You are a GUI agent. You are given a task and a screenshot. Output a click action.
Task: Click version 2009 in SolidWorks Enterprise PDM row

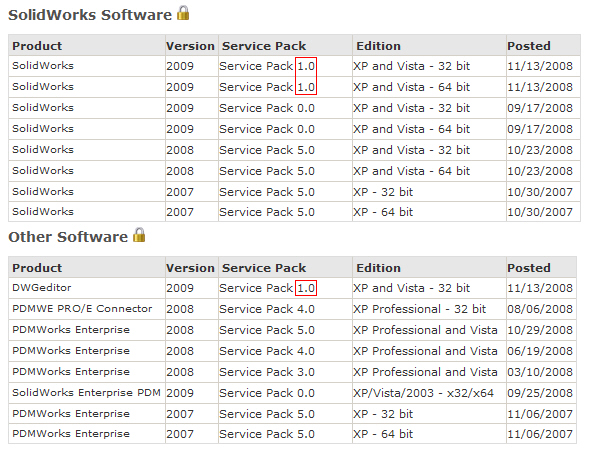click(x=180, y=393)
